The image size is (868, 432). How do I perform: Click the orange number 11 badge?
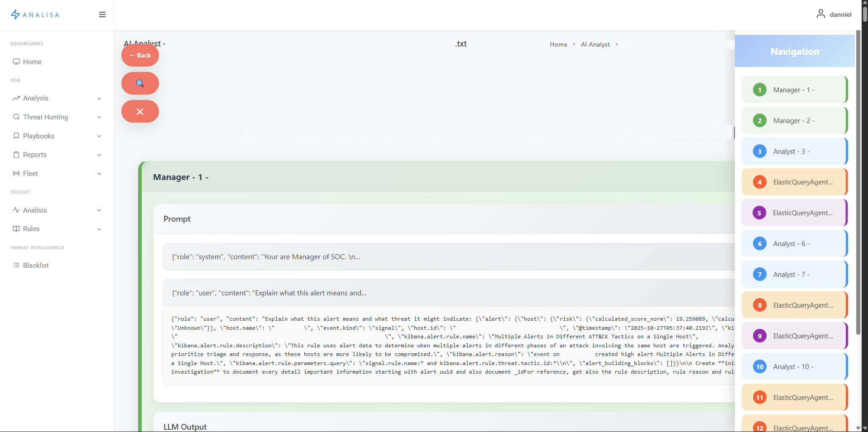760,397
